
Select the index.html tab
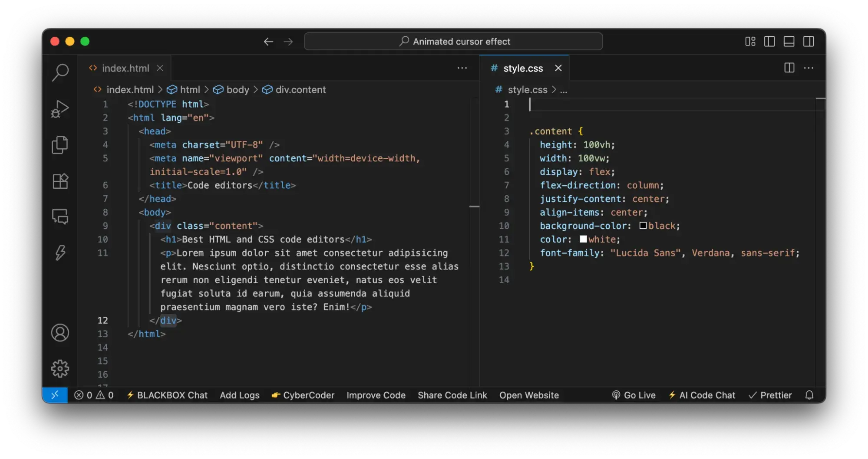click(125, 68)
